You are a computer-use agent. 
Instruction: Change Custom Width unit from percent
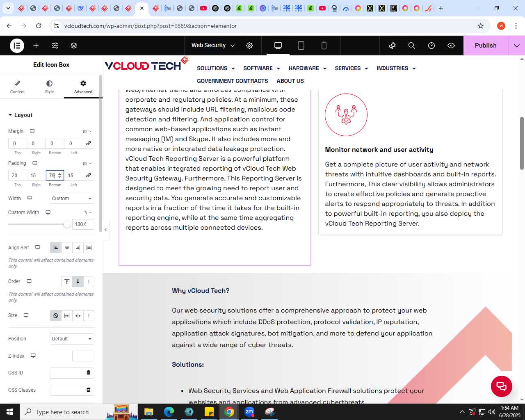(x=88, y=212)
